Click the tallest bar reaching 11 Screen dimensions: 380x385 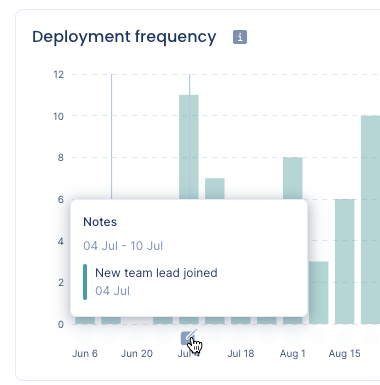tap(189, 147)
